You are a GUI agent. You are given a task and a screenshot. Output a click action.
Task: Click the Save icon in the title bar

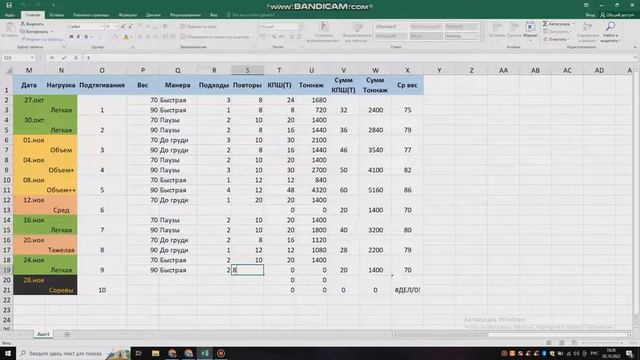pyautogui.click(x=9, y=5)
